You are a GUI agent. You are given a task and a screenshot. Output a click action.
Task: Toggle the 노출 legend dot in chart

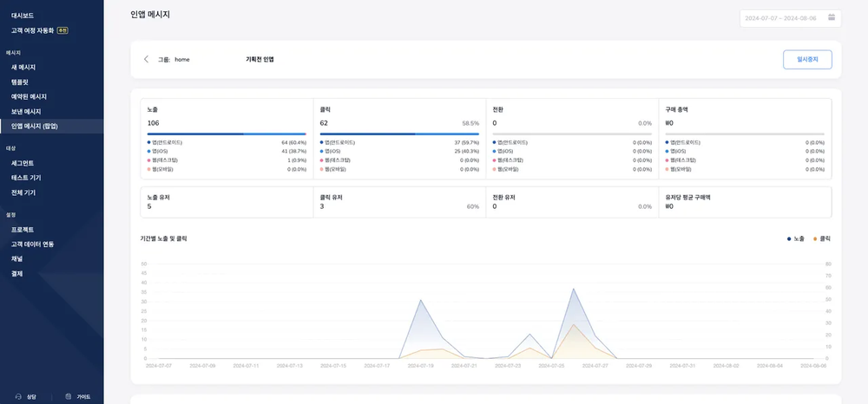pos(789,238)
